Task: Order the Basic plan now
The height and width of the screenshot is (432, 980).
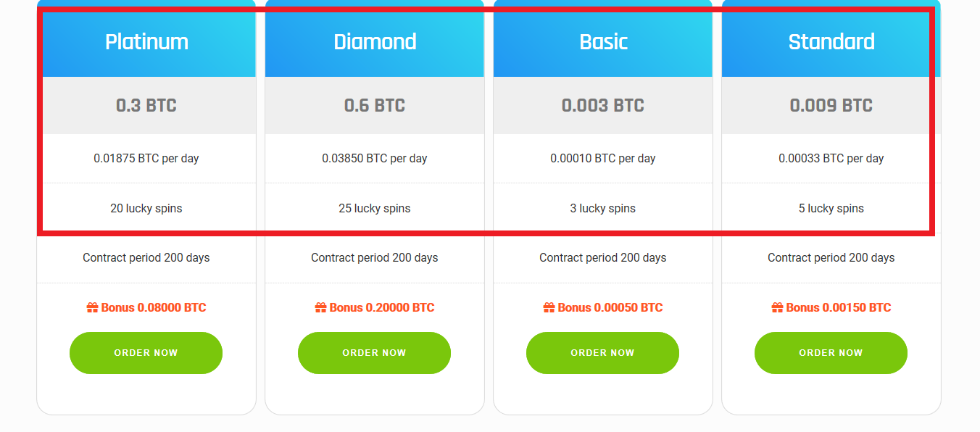Action: [x=602, y=353]
